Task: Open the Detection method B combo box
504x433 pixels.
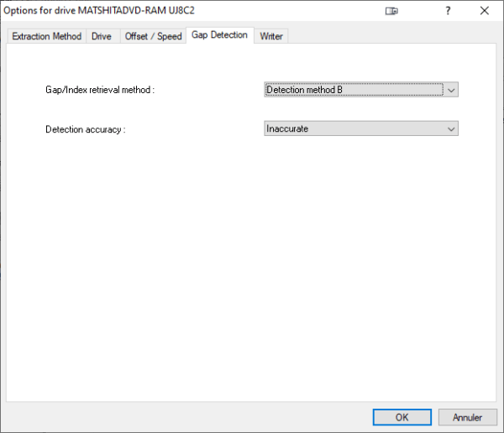Action: [x=361, y=90]
